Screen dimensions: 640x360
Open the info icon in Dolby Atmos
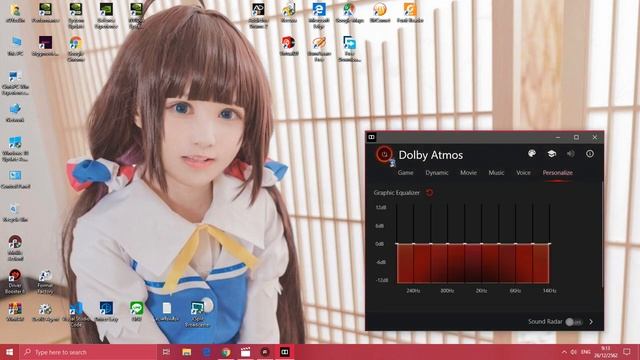coord(590,153)
